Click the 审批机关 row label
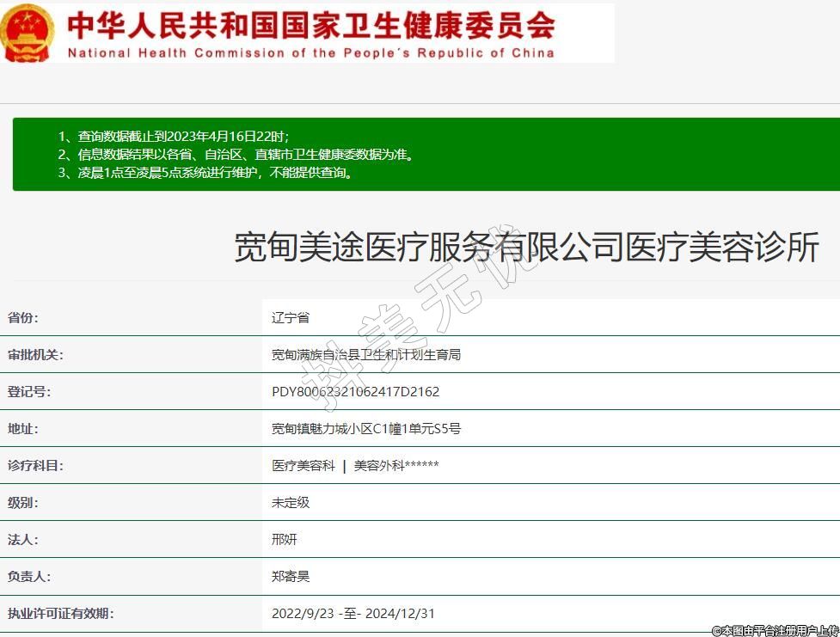 point(35,355)
